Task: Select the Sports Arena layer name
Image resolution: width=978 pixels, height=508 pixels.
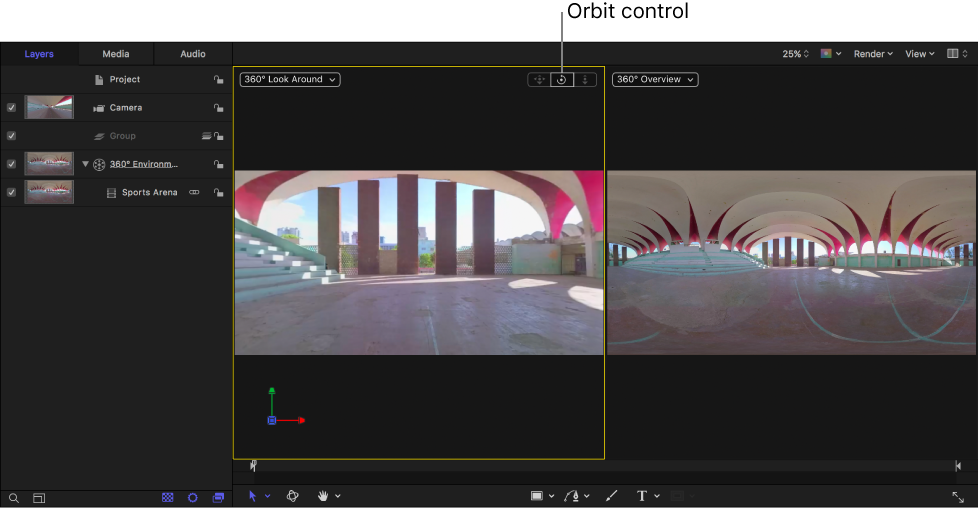Action: tap(150, 192)
